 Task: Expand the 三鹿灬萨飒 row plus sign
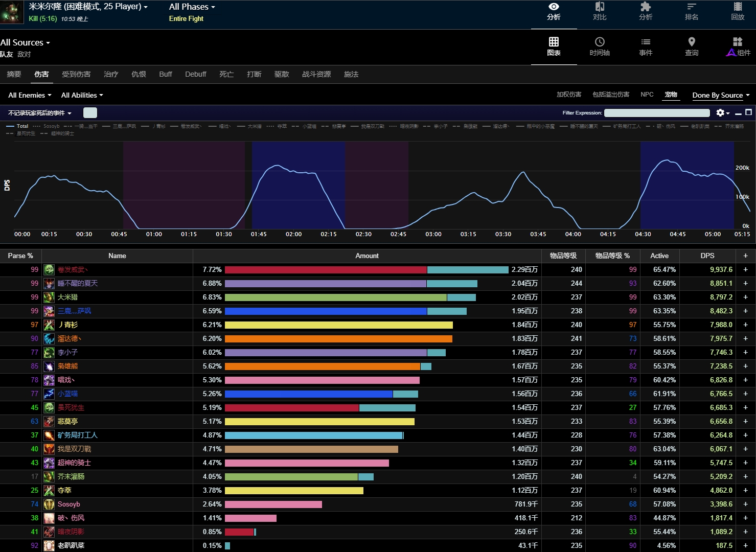[745, 311]
